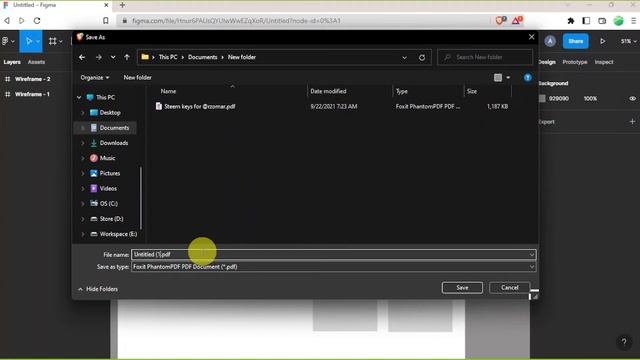Select the Wireframe - 1 layer
The height and width of the screenshot is (360, 640).
pos(32,94)
